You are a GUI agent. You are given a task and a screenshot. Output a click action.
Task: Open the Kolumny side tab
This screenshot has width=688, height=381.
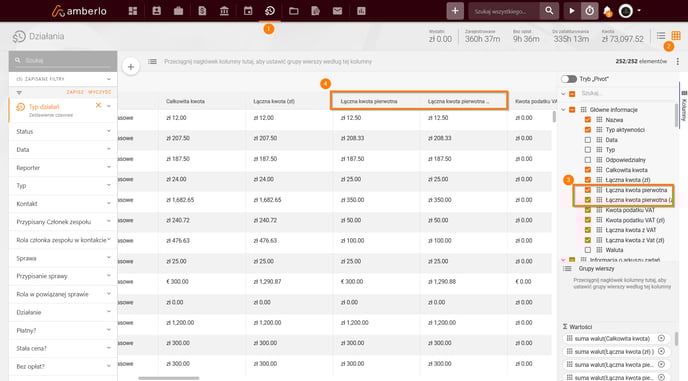684,106
